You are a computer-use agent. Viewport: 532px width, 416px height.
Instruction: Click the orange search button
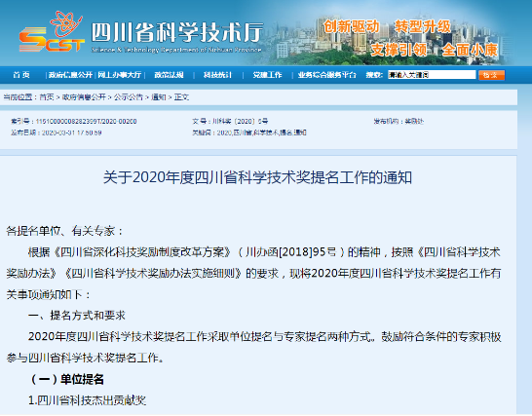(491, 75)
